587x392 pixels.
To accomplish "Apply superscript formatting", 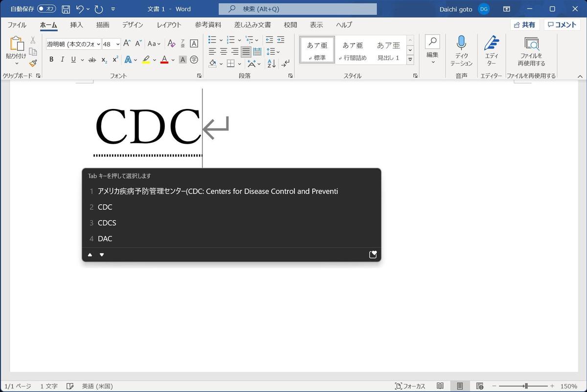I will pyautogui.click(x=115, y=60).
